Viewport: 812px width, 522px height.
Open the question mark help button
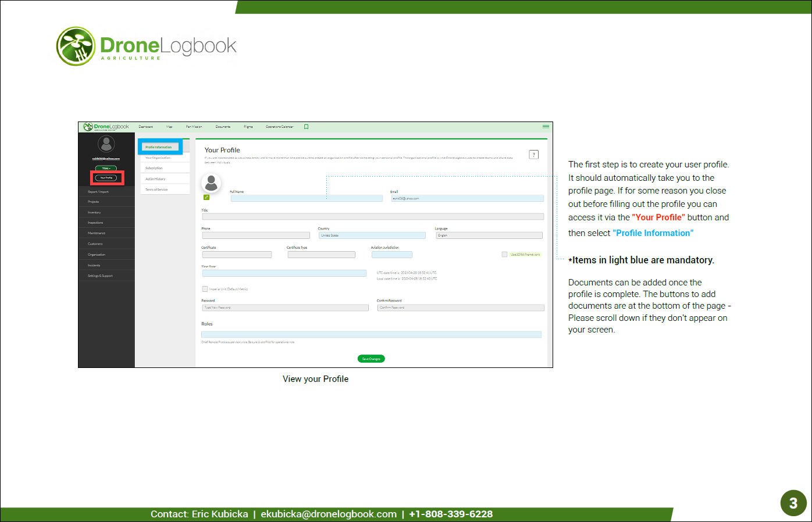click(x=534, y=155)
